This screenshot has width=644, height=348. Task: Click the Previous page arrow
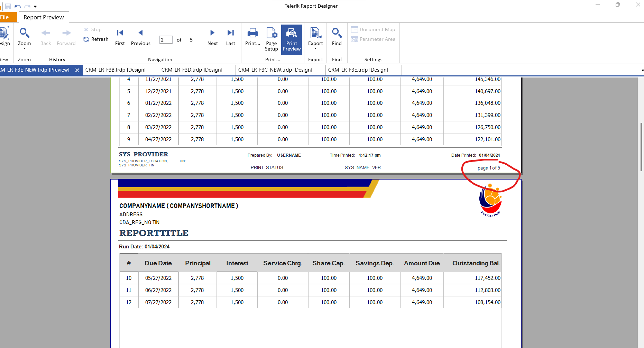click(x=140, y=37)
